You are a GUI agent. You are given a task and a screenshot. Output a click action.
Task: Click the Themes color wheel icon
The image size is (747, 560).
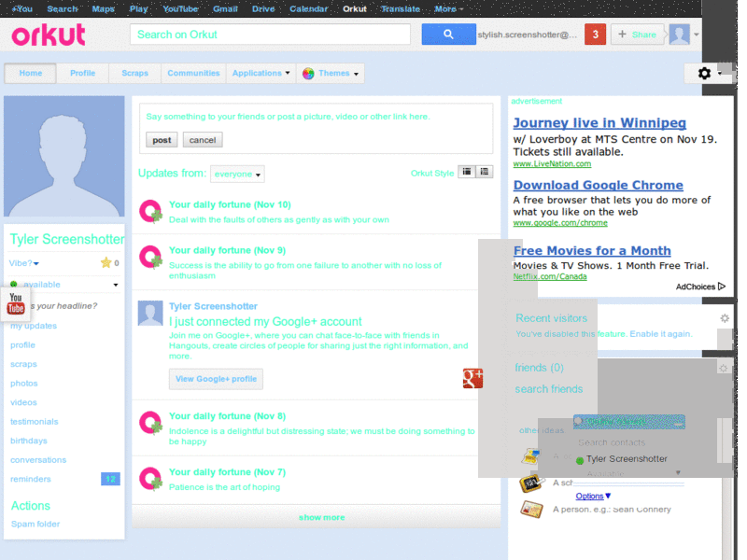308,74
